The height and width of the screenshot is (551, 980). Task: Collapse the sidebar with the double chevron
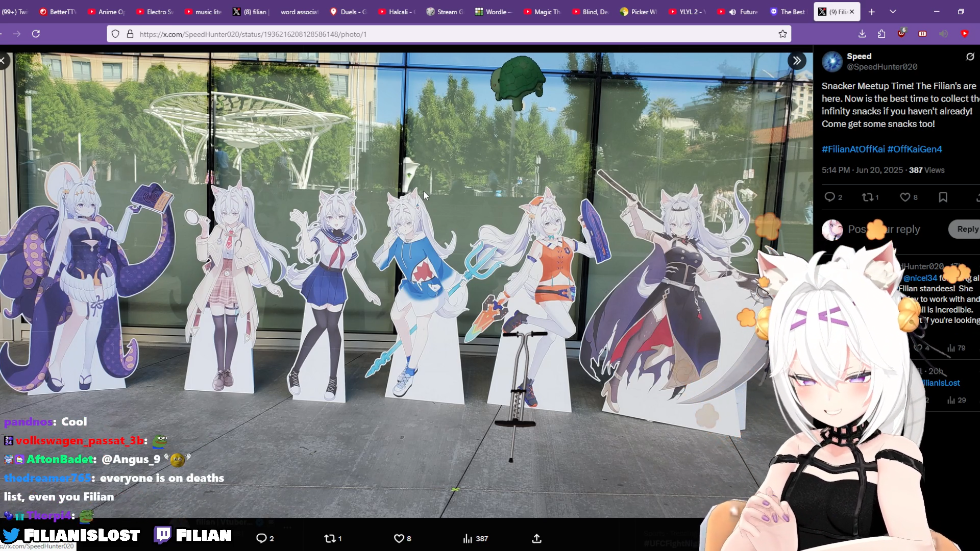[x=797, y=61]
